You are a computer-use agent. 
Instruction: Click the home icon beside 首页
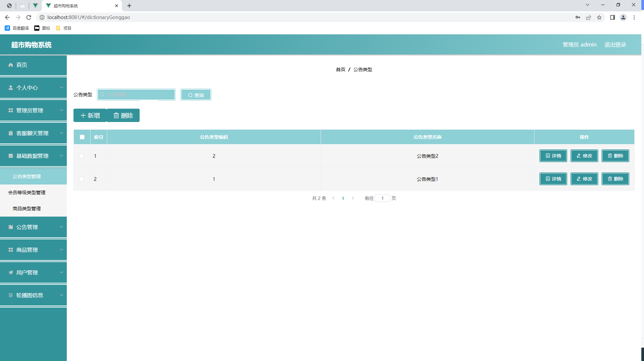tap(11, 65)
